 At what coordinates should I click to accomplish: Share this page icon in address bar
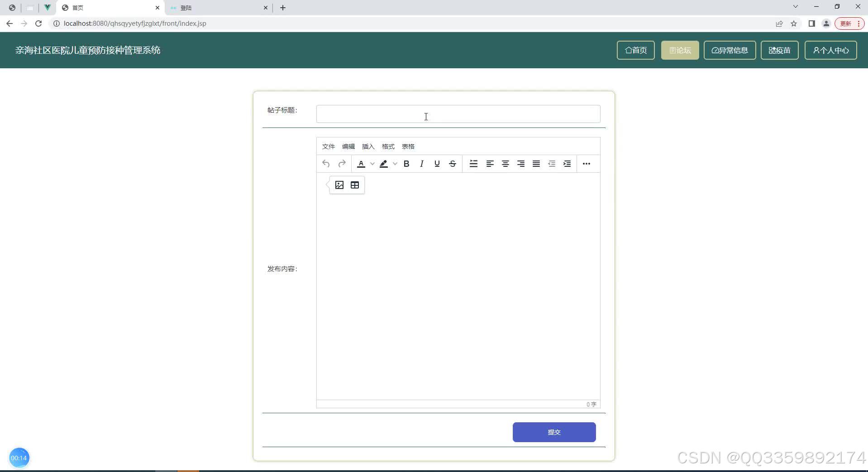[779, 24]
